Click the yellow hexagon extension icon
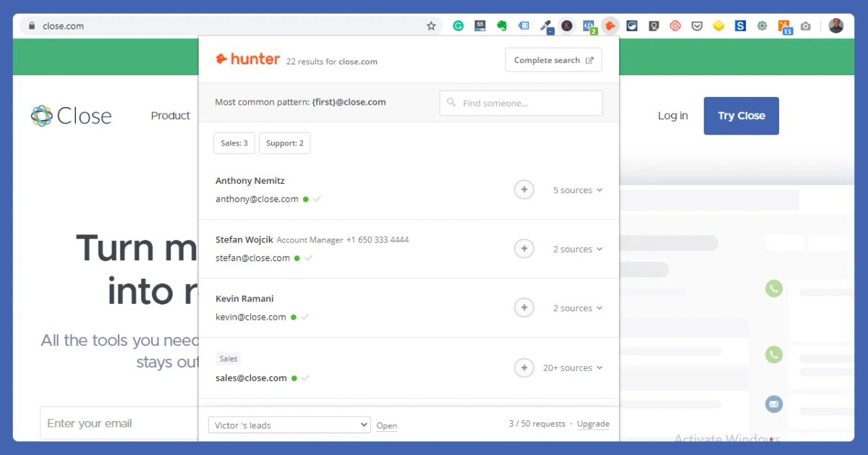This screenshot has width=868, height=455. click(x=718, y=26)
